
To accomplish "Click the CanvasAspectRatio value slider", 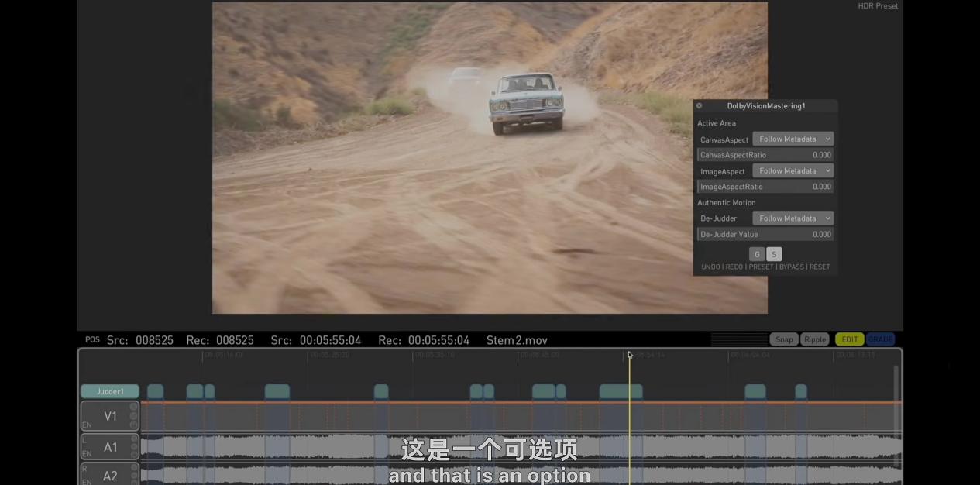I will pos(765,155).
